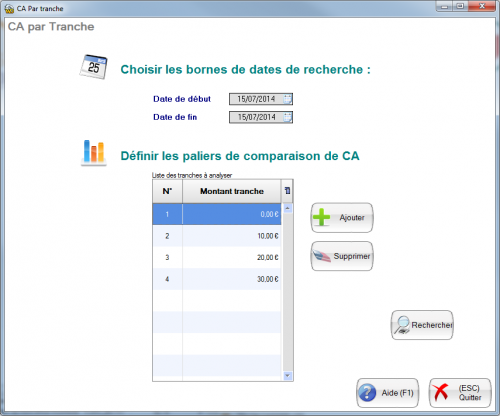Click the table column options icon

coord(287,191)
